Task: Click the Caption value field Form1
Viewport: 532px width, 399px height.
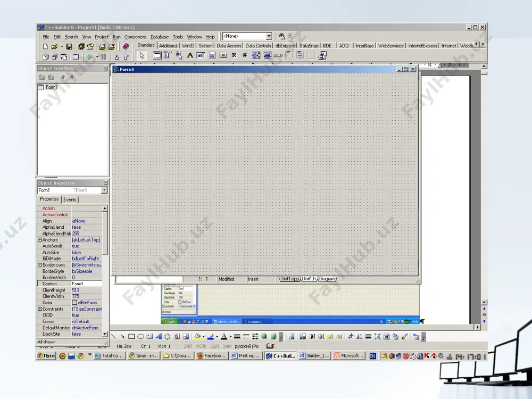Action: 87,284
